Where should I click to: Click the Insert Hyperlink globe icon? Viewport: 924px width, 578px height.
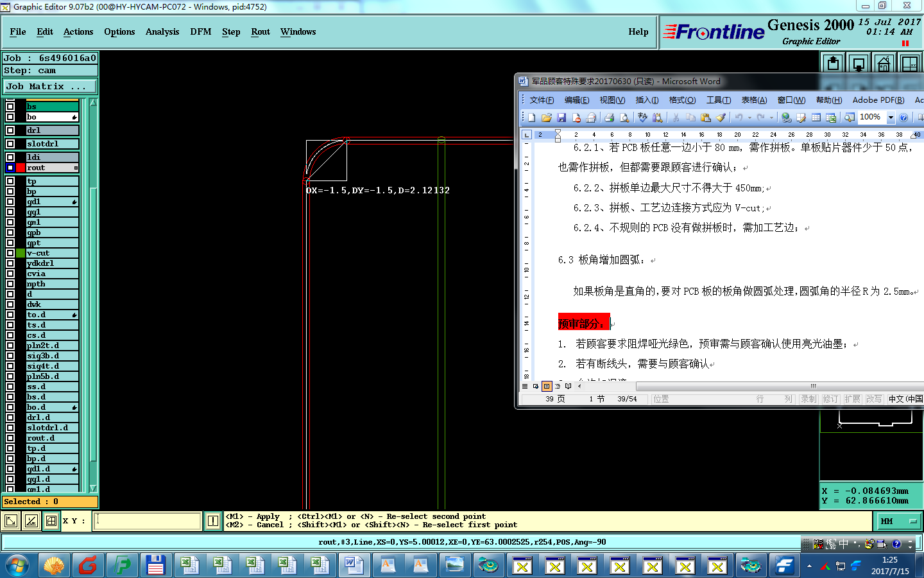click(786, 118)
